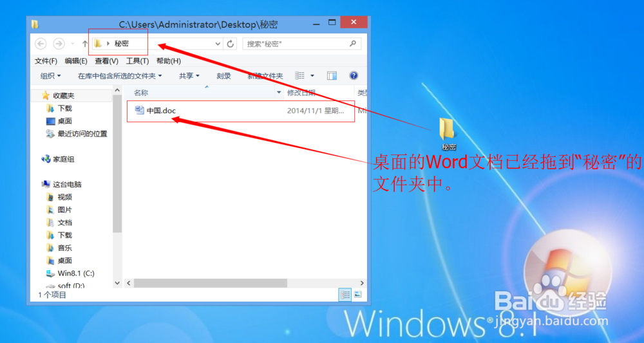Click the 搜索"秘密" search box
The width and height of the screenshot is (644, 343).
pos(302,44)
